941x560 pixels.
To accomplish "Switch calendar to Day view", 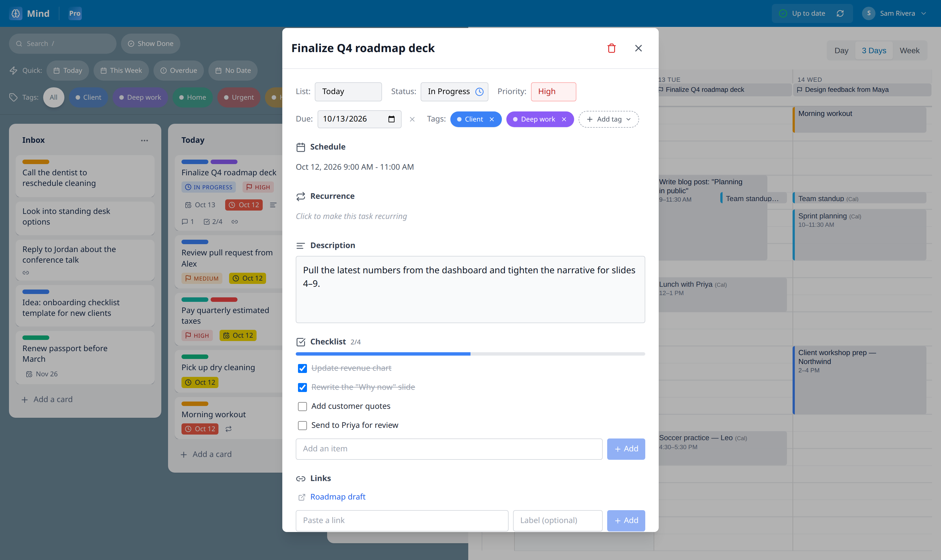I will tap(841, 51).
